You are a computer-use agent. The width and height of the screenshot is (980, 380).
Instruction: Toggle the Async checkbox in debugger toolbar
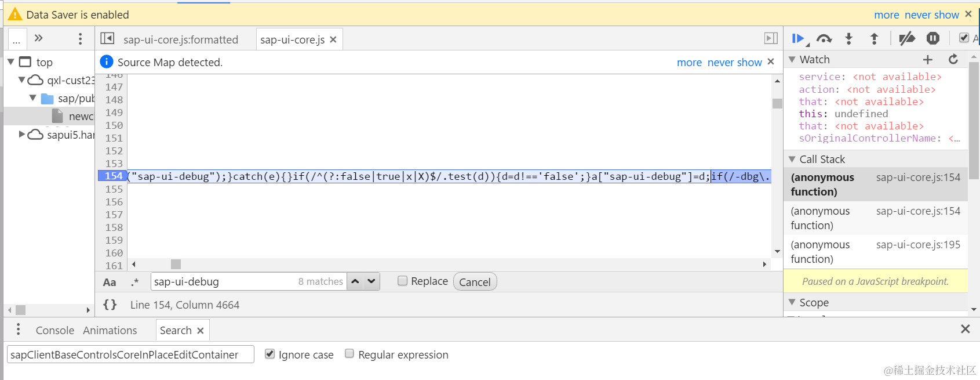[964, 38]
